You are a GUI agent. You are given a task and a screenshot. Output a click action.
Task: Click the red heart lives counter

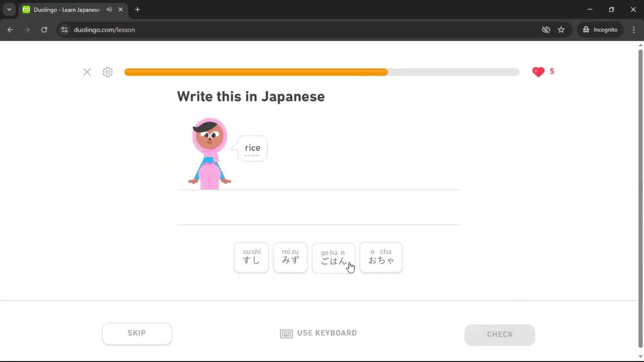[x=539, y=72]
